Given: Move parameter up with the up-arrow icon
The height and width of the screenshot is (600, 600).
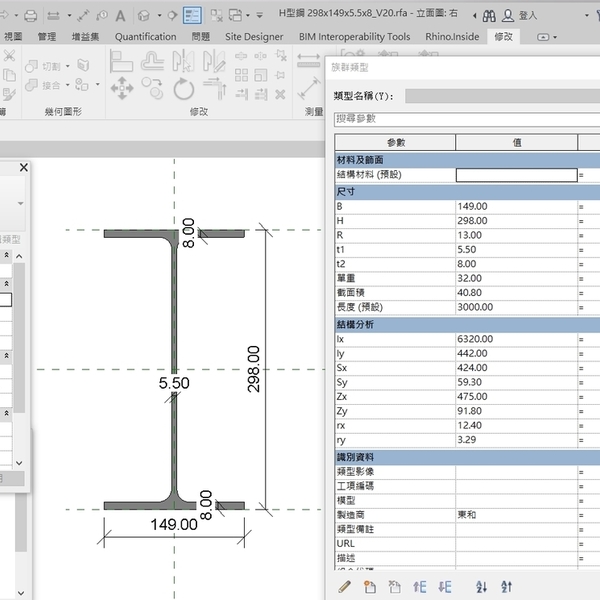Looking at the screenshot, I should (x=420, y=587).
